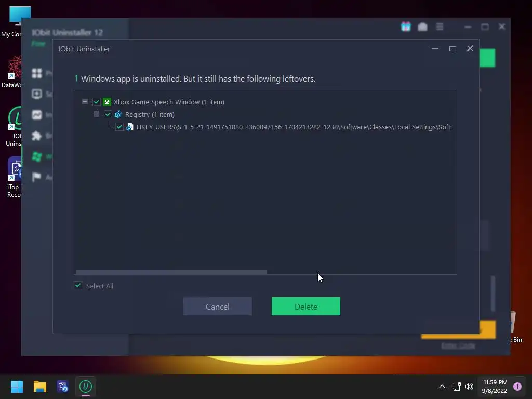The width and height of the screenshot is (532, 399).
Task: Select the IObit Uninstaller desktop shortcut
Action: click(x=13, y=127)
